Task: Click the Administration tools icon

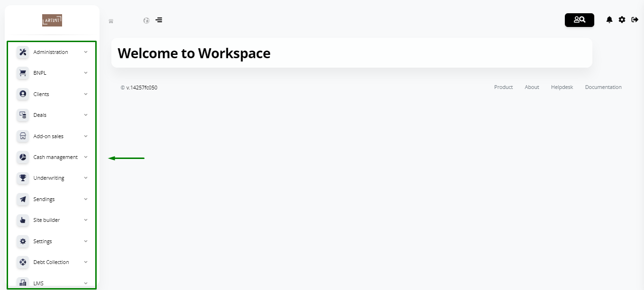Action: coord(23,52)
